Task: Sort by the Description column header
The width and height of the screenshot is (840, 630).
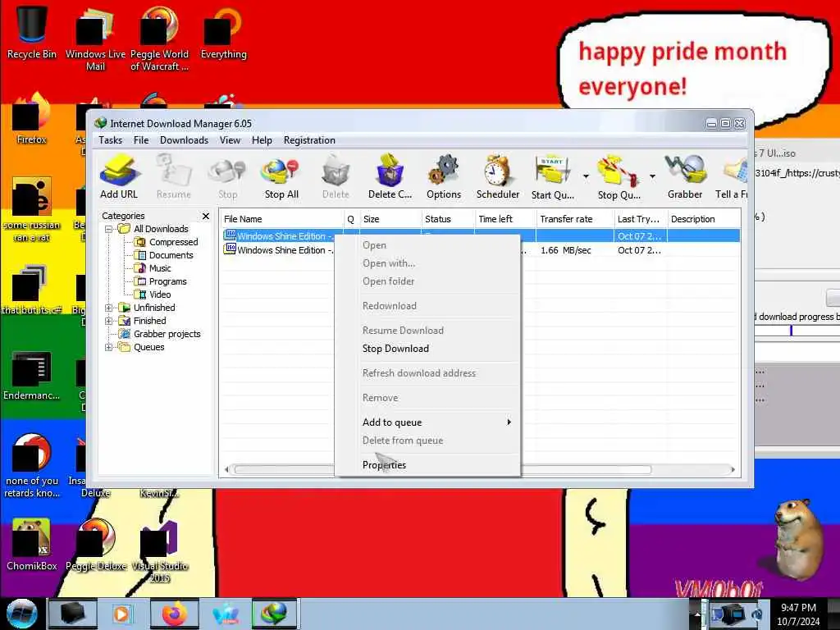Action: [704, 219]
